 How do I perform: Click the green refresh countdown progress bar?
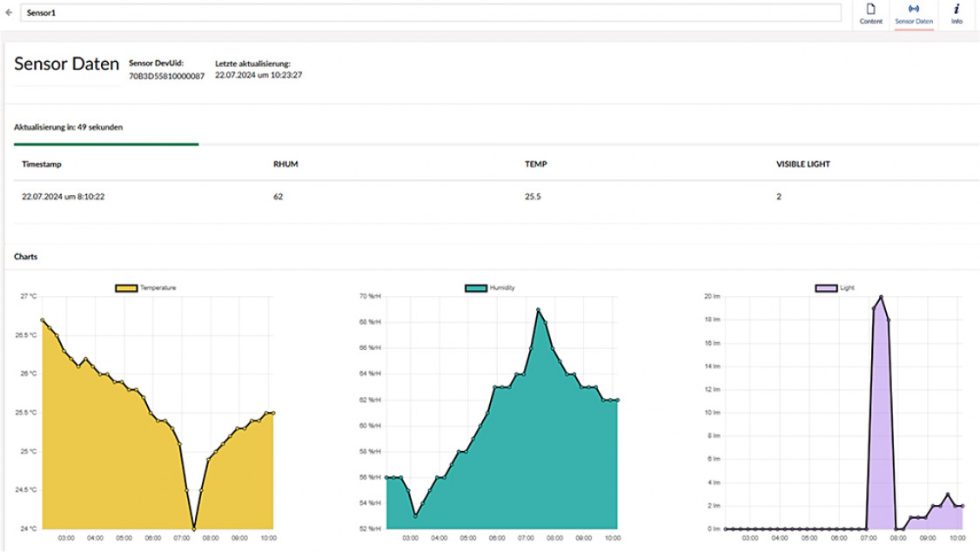(x=106, y=144)
